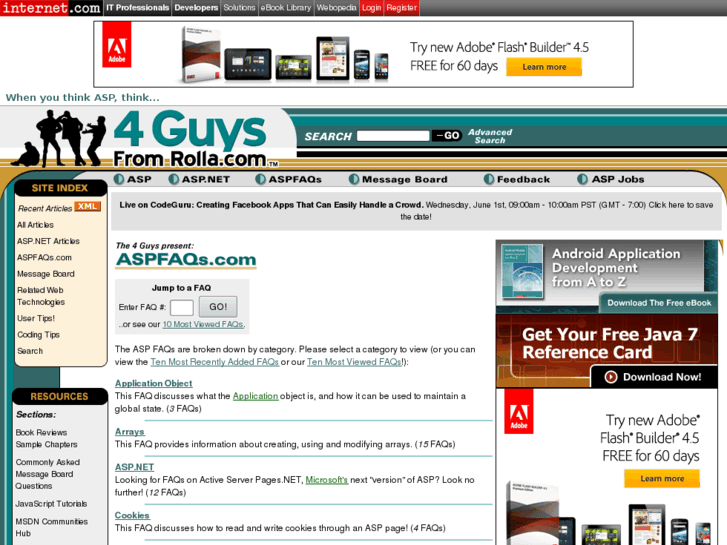
Task: Open Sample Chapters resource link
Action: [x=46, y=444]
